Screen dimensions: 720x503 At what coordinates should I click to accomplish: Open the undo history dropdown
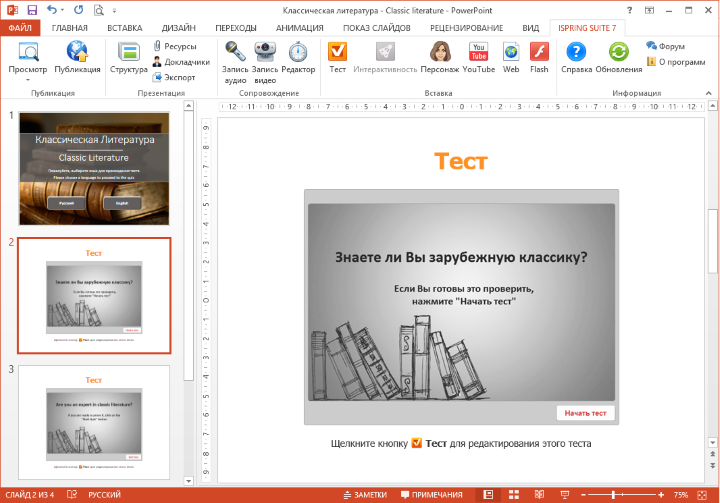pos(62,10)
